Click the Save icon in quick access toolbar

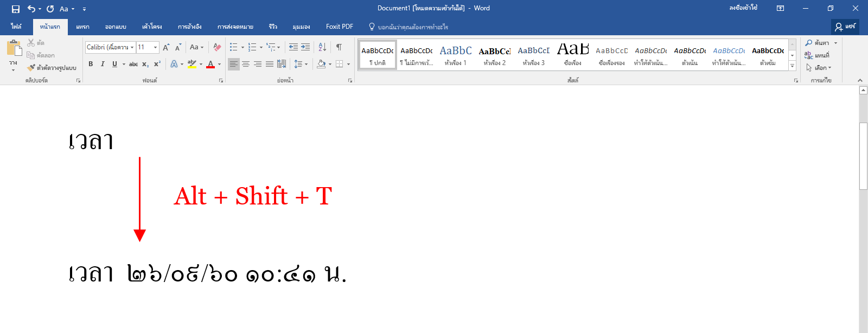pyautogui.click(x=16, y=9)
